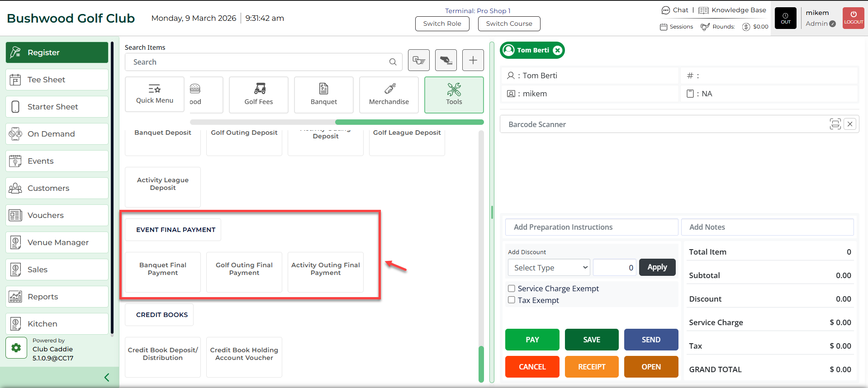This screenshot has height=388, width=868.
Task: Check the Tax Exempt box
Action: point(512,300)
